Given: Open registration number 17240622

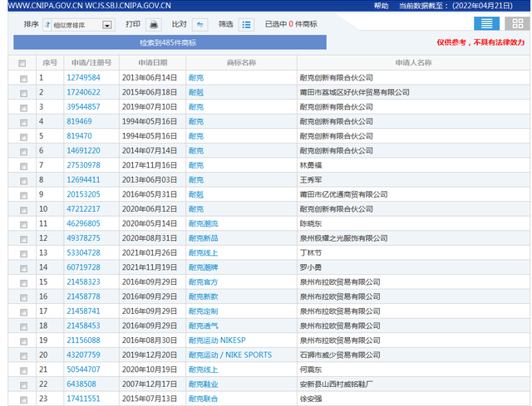Looking at the screenshot, I should pos(83,92).
